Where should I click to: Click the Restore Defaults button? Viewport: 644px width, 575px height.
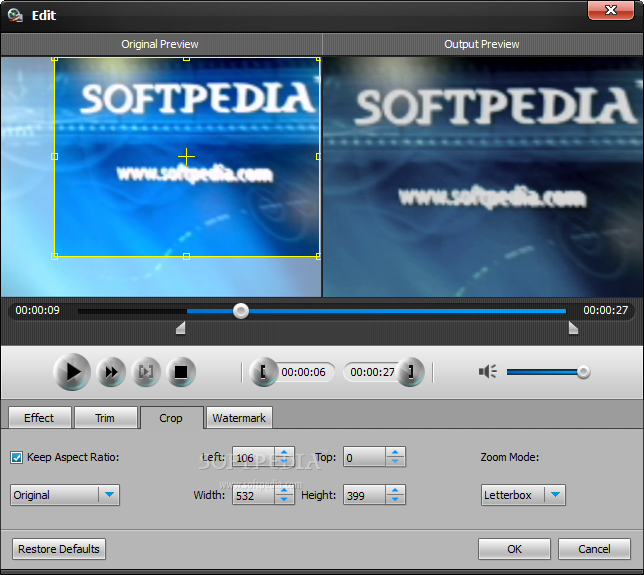click(x=59, y=549)
